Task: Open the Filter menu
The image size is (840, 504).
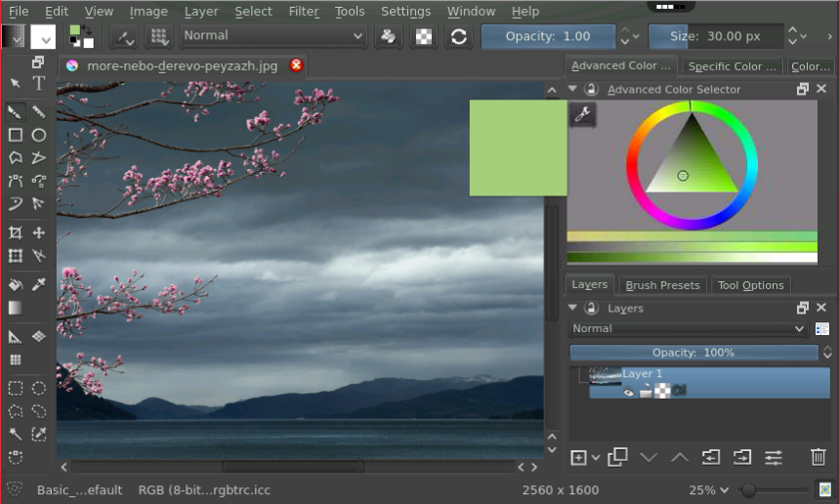Action: click(304, 11)
